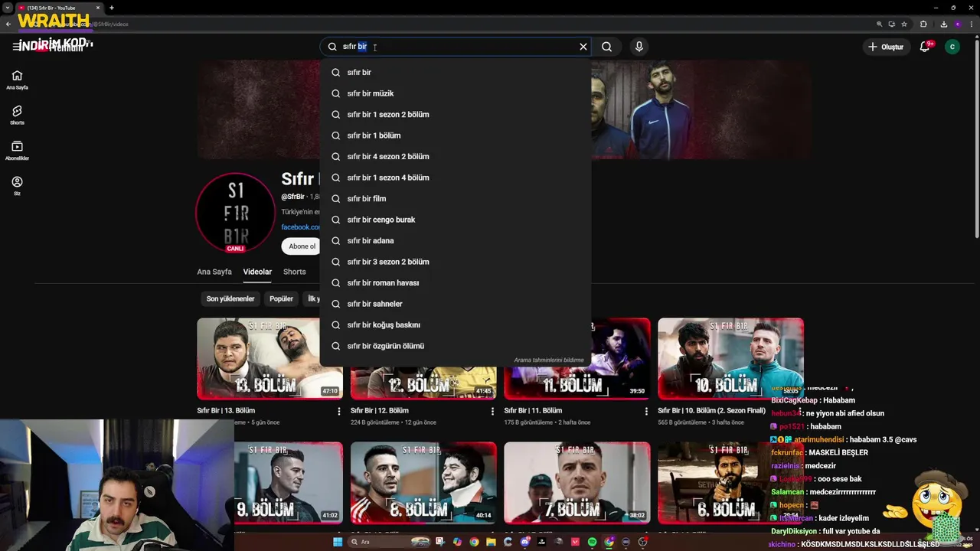980x551 pixels.
Task: Open Chrome three-dot menu
Action: [972, 24]
